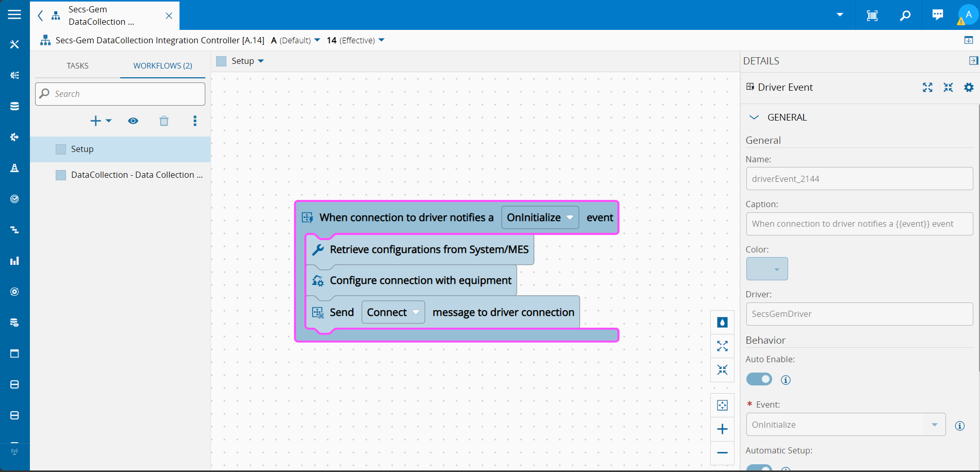Switch to the WORKFLOWS (2) tab
This screenshot has height=472, width=980.
[163, 65]
